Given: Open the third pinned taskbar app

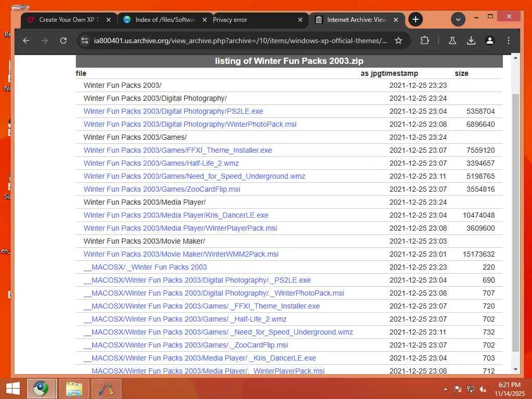Looking at the screenshot, I should pos(106,389).
